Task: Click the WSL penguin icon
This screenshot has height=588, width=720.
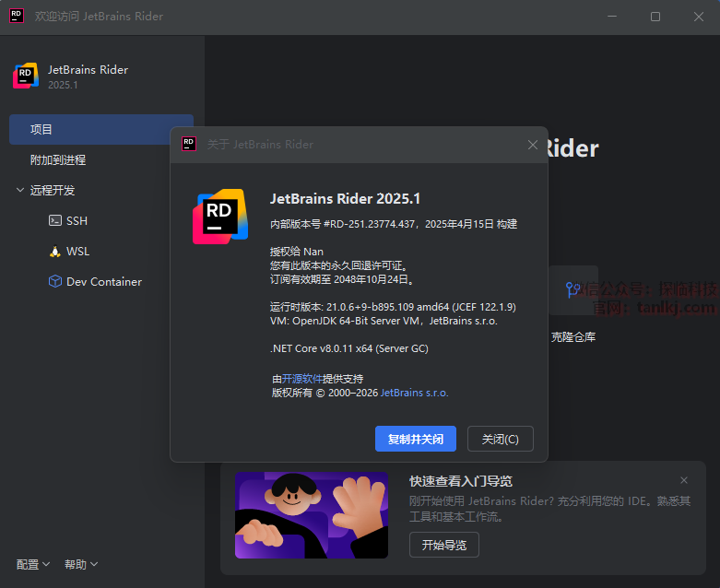Action: pyautogui.click(x=55, y=252)
